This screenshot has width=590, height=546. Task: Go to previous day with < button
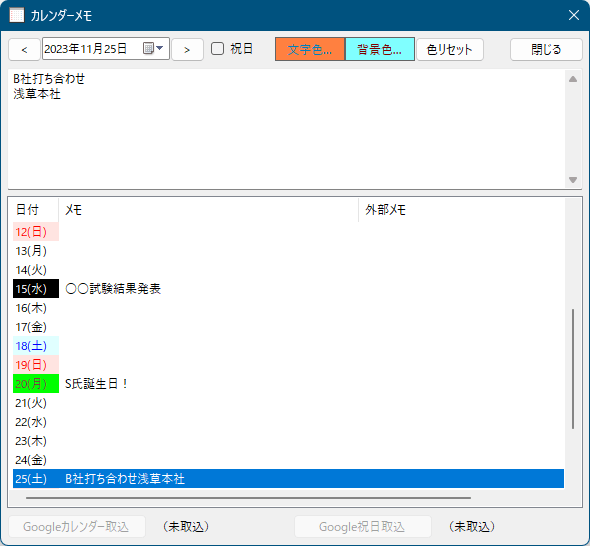tap(24, 49)
